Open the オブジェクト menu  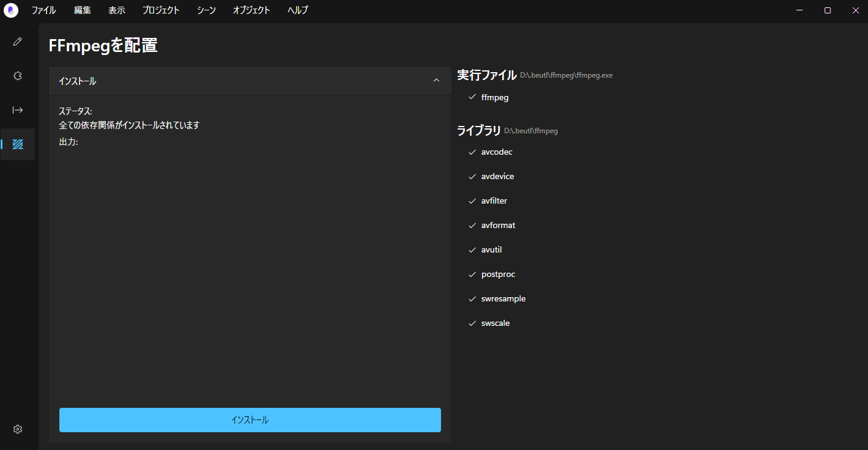coord(251,10)
